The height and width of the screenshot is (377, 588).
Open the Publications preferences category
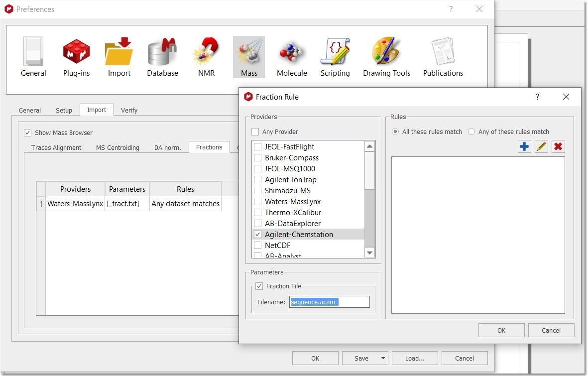pyautogui.click(x=443, y=57)
